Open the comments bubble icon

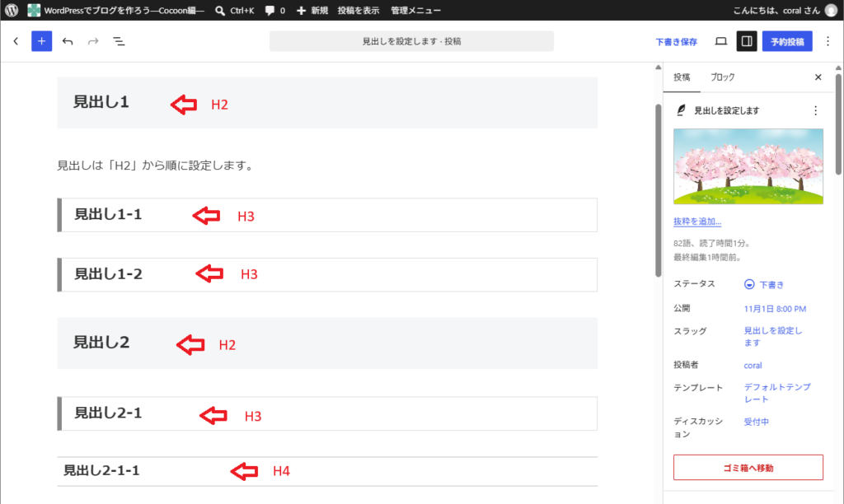tap(270, 10)
